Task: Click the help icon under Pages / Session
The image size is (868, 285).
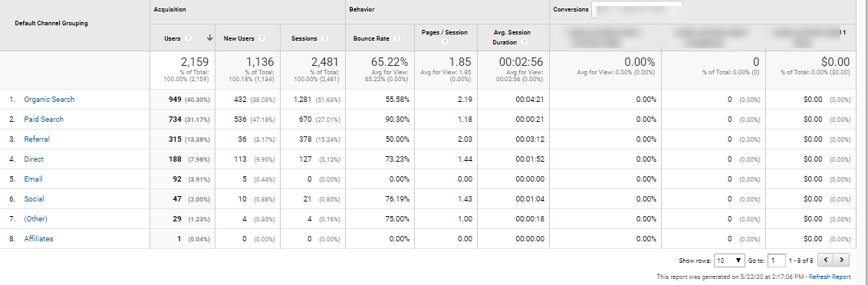Action: click(x=445, y=42)
